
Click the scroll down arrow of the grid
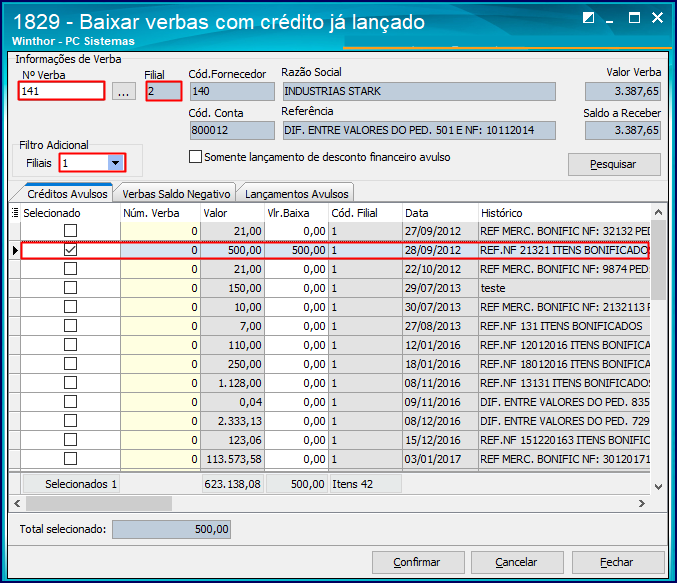(658, 487)
